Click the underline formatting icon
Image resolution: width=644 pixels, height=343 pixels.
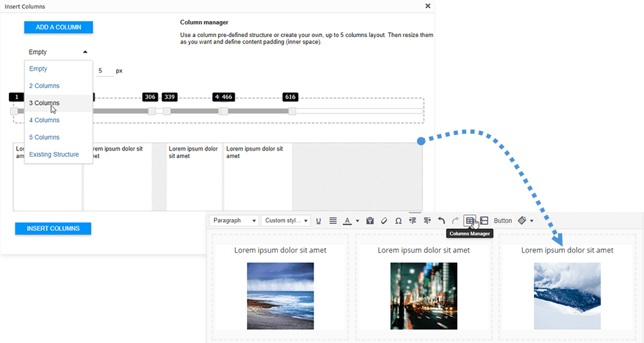coord(318,220)
